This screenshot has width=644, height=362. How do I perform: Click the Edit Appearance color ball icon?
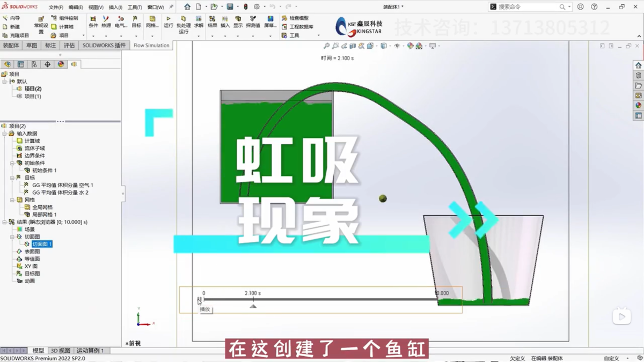pos(411,46)
